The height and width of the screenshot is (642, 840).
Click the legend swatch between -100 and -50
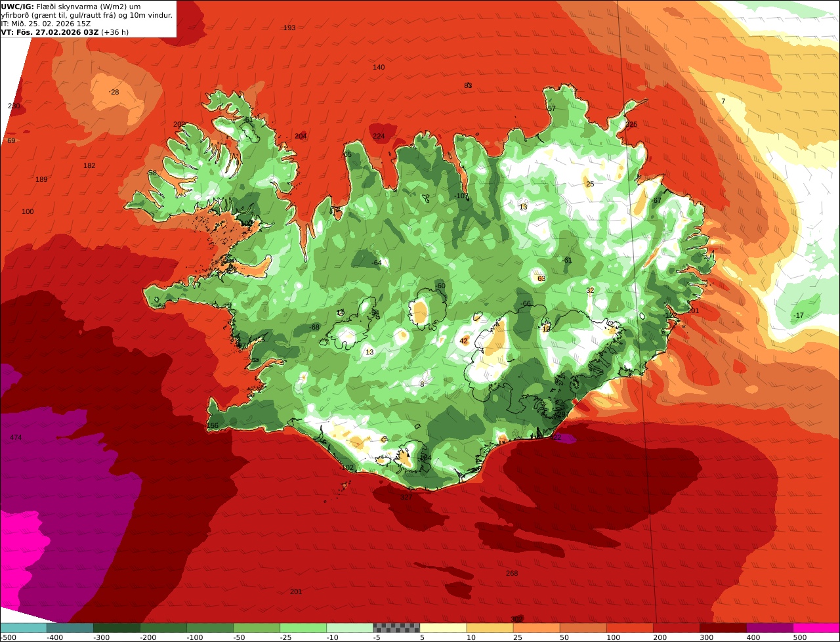[x=210, y=628]
